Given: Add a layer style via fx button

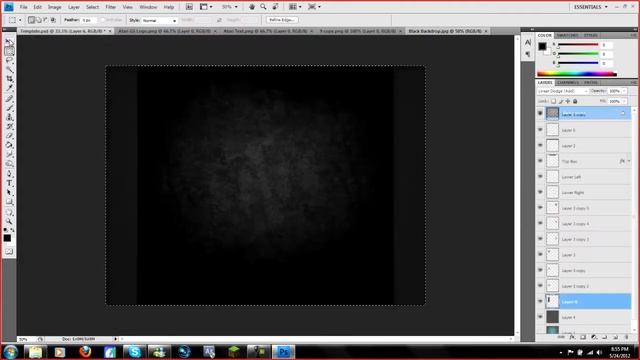Looking at the screenshot, I should [572, 337].
